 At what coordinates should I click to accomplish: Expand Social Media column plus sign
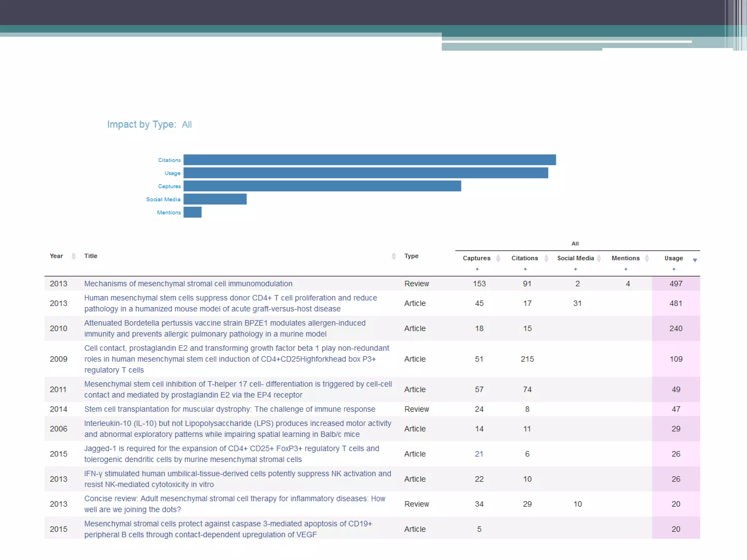[576, 269]
